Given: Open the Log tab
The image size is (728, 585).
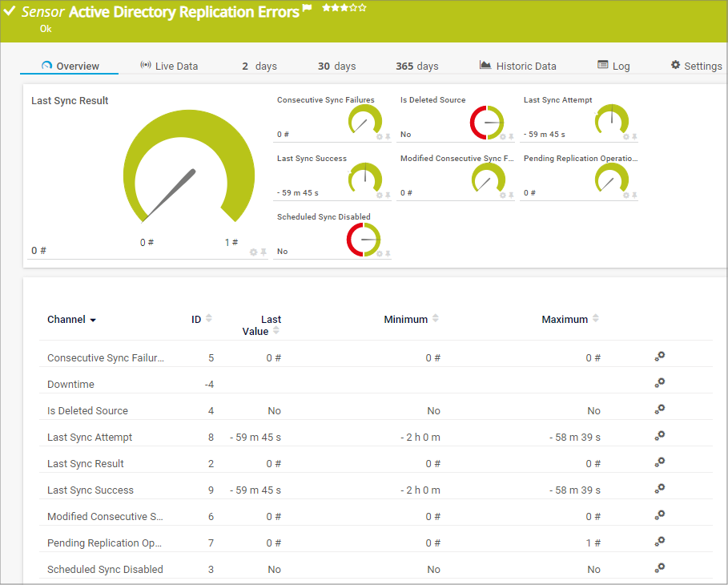Looking at the screenshot, I should pyautogui.click(x=613, y=66).
